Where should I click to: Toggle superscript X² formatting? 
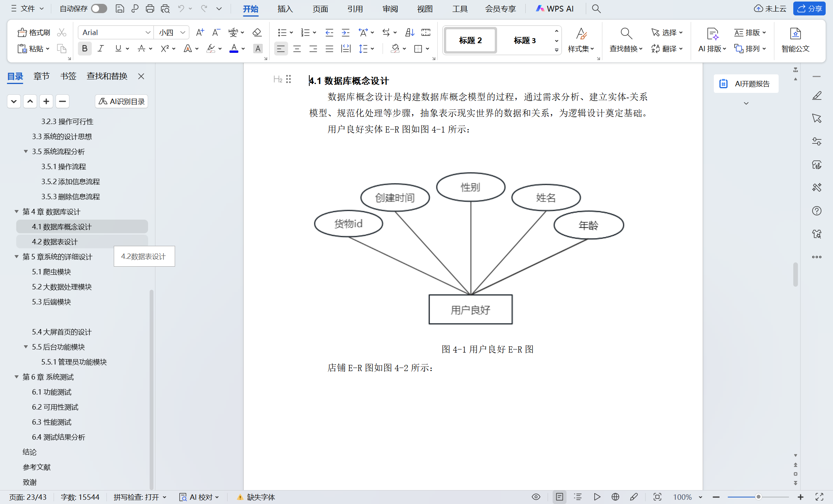pyautogui.click(x=165, y=49)
